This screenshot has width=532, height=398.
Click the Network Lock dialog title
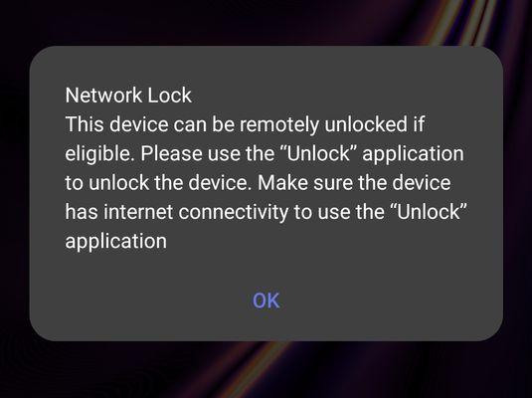[x=128, y=96]
